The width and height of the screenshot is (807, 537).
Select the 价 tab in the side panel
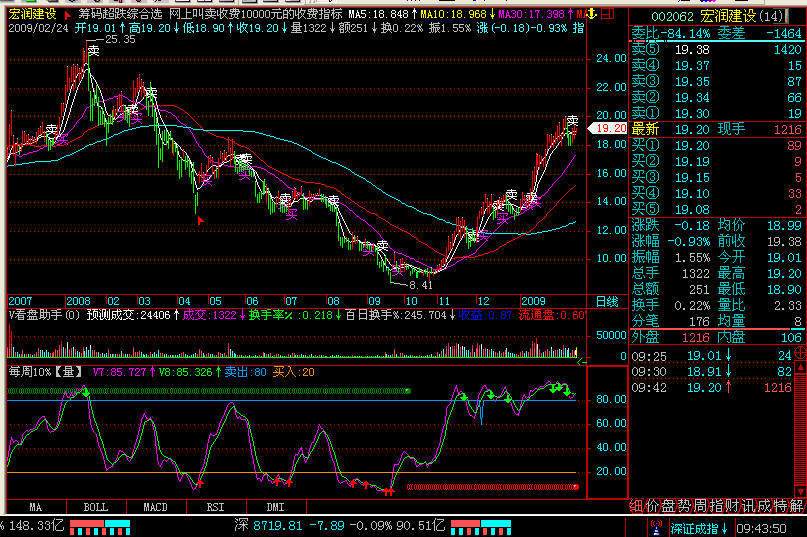(x=652, y=506)
